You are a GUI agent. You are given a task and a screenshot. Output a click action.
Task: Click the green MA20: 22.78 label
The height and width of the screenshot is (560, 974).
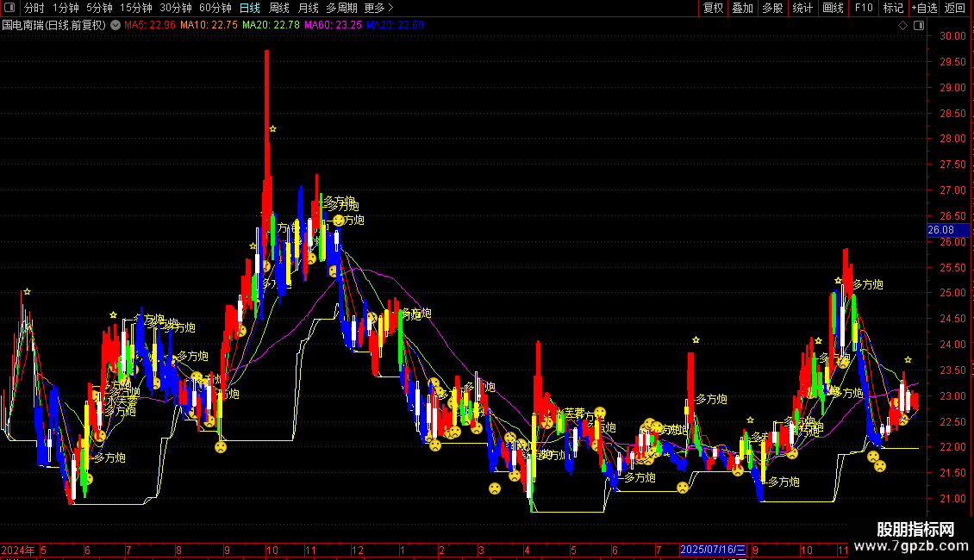[271, 25]
